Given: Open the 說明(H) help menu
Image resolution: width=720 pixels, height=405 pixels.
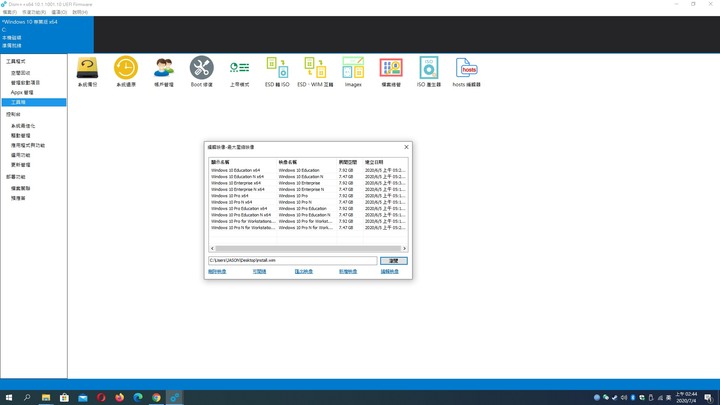Looking at the screenshot, I should pos(80,12).
